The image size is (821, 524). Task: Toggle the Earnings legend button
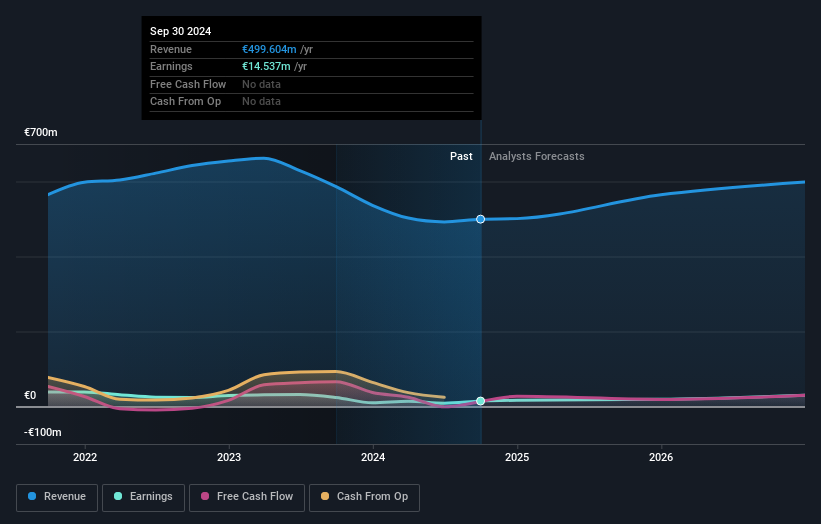point(143,497)
